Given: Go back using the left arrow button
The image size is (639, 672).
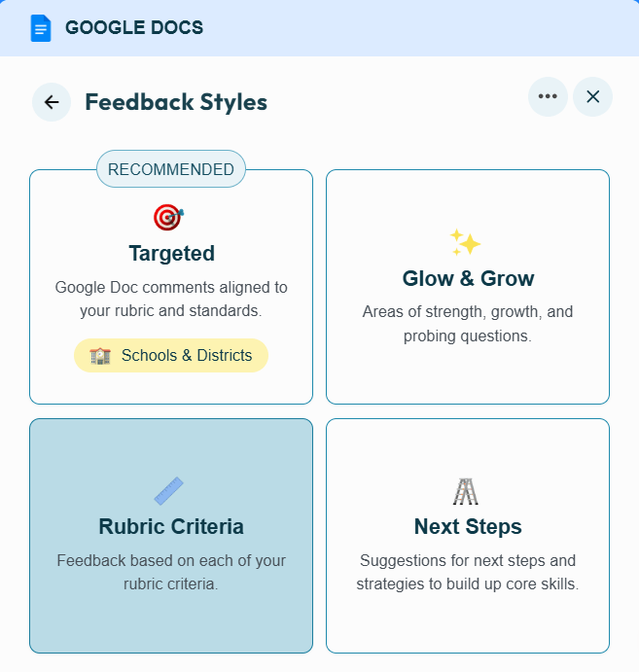Looking at the screenshot, I should 52,102.
